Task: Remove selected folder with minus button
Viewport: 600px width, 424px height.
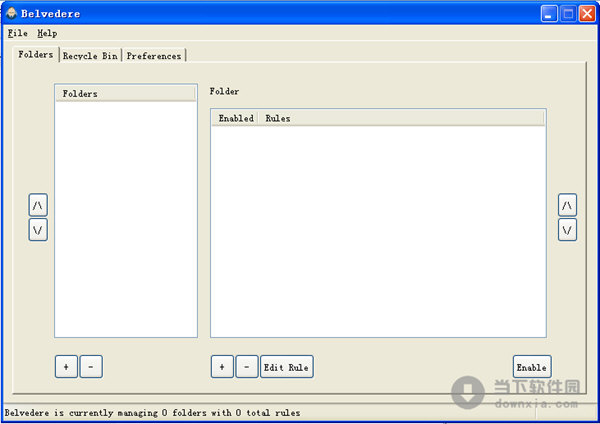Action: tap(91, 367)
